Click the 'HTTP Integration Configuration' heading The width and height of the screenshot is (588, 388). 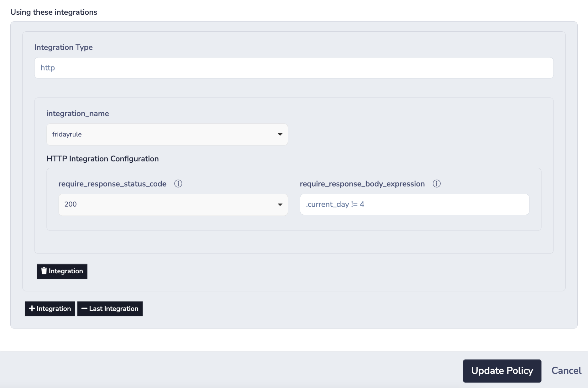pyautogui.click(x=102, y=159)
